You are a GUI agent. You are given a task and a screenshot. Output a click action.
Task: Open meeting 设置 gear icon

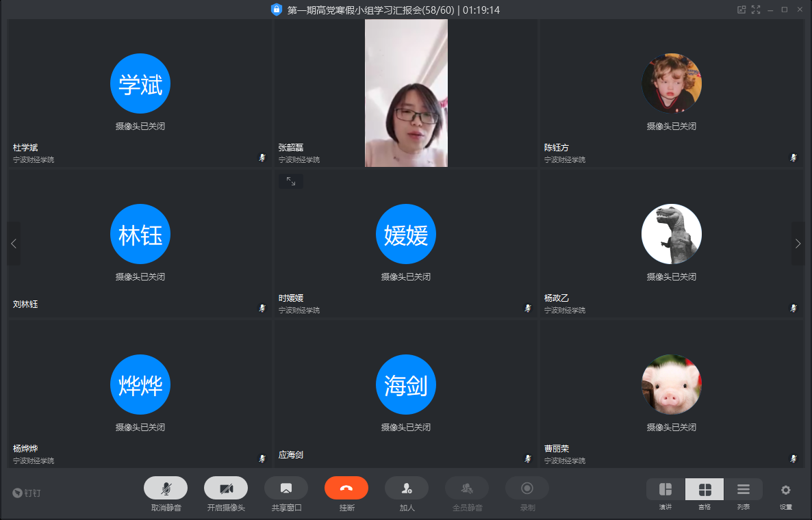(785, 490)
